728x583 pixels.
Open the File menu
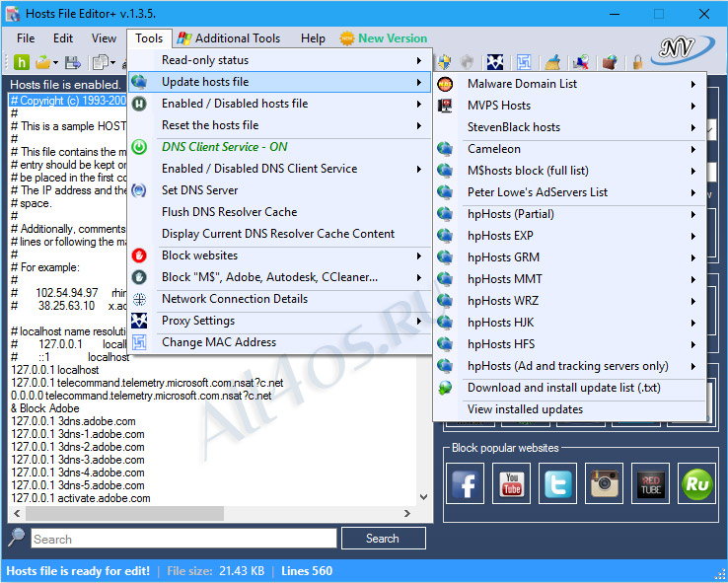26,38
